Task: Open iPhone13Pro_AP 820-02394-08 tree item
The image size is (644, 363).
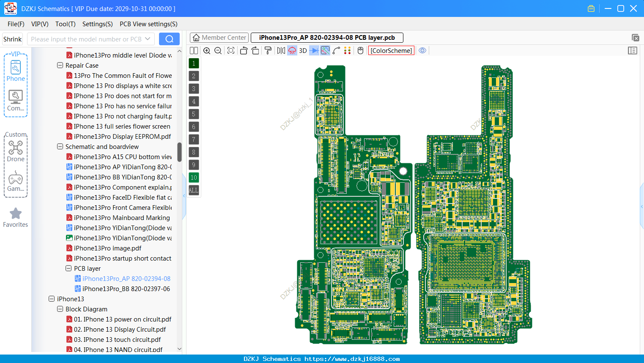Action: point(123,279)
